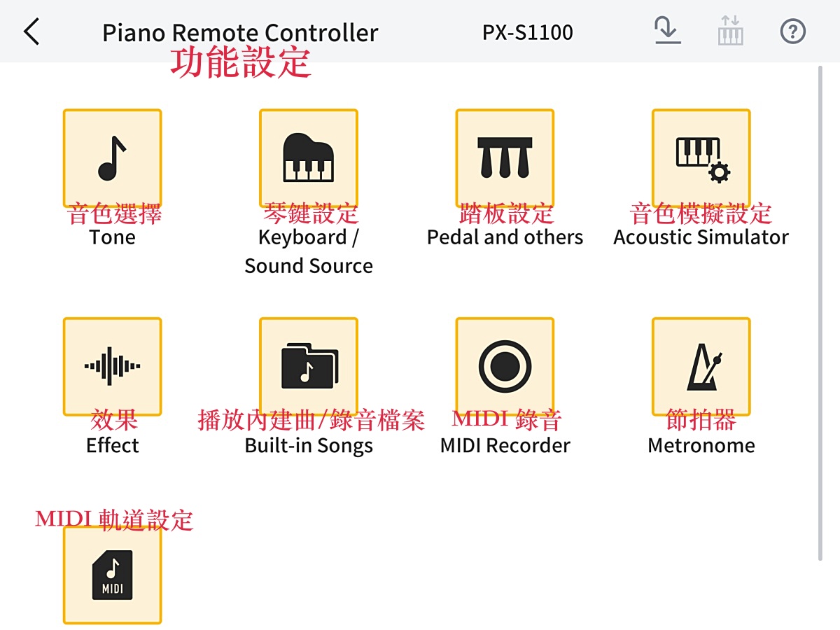Open the Metronome icon

click(x=701, y=366)
